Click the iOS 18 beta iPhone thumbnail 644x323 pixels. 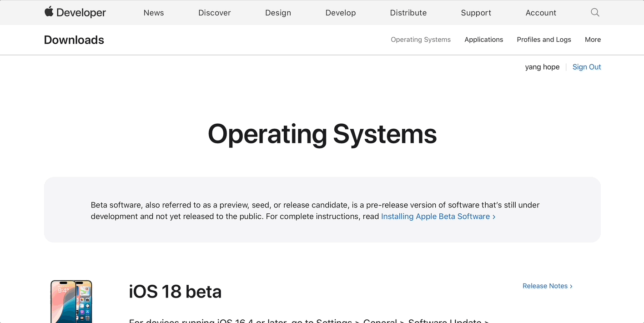click(x=71, y=302)
